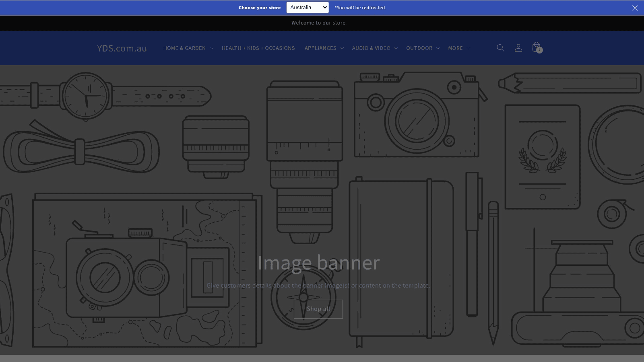Open the AUDIO & VIDEO menu

(x=371, y=48)
